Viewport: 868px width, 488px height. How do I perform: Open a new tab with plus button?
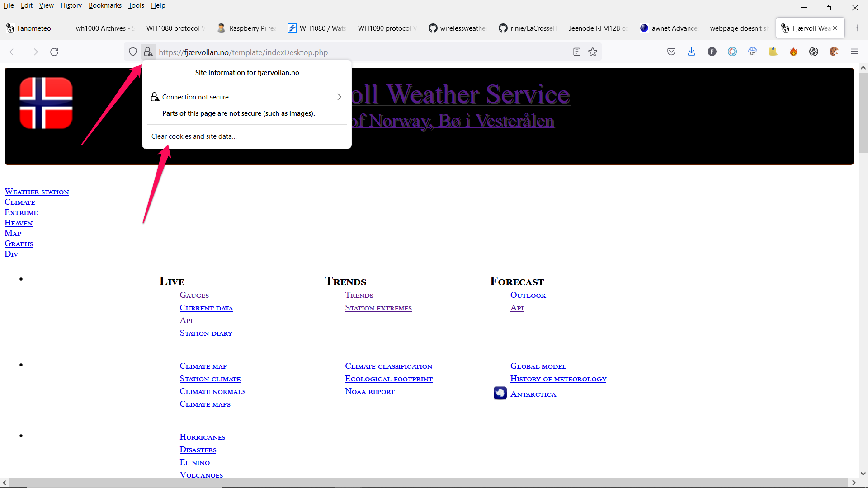(x=857, y=28)
